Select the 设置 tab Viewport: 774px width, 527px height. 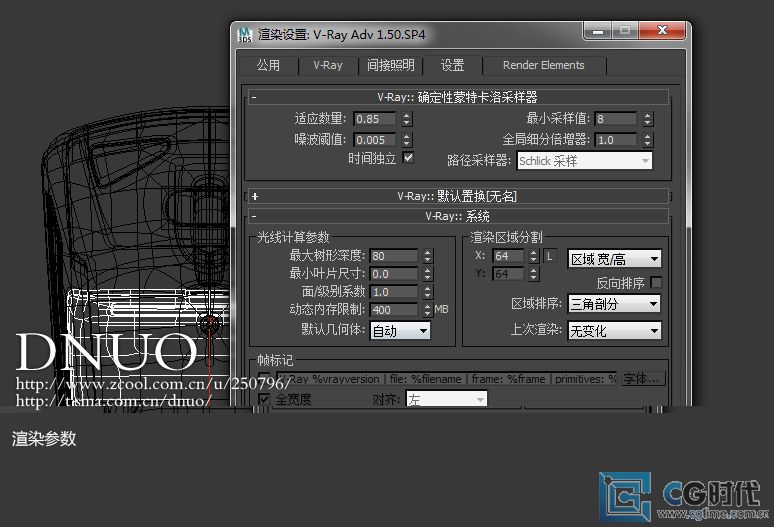coord(453,65)
